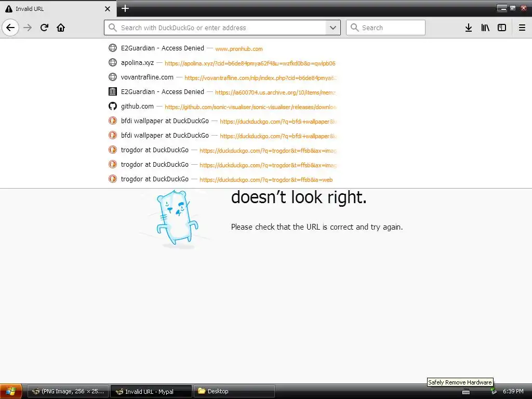Click the 6:39 PM system clock

[513, 391]
